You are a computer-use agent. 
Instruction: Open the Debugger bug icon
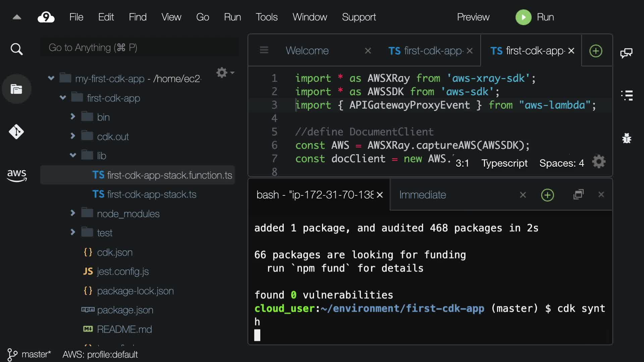627,138
